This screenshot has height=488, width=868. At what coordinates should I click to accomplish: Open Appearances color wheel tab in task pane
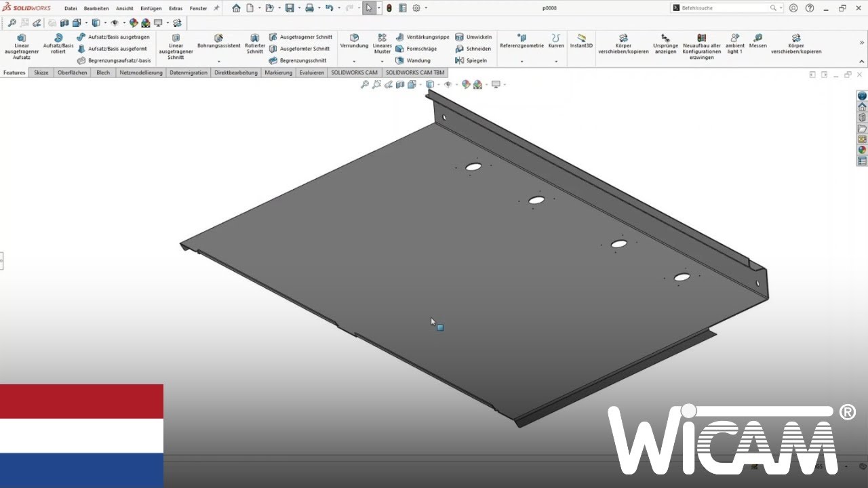coord(862,150)
